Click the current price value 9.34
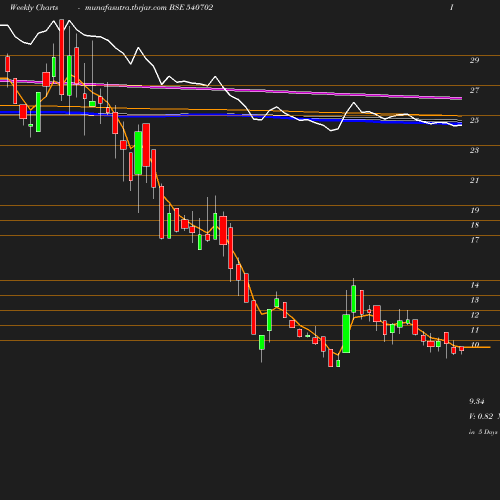 [x=477, y=401]
